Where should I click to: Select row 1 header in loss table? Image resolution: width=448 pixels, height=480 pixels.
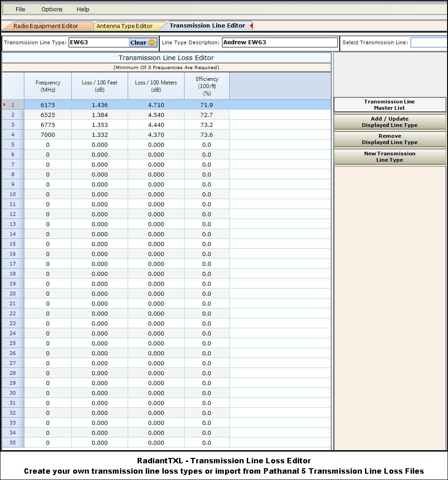[x=13, y=105]
